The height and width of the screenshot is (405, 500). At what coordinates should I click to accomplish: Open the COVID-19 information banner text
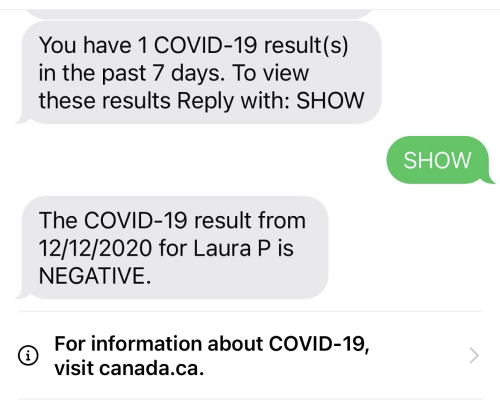[212, 356]
